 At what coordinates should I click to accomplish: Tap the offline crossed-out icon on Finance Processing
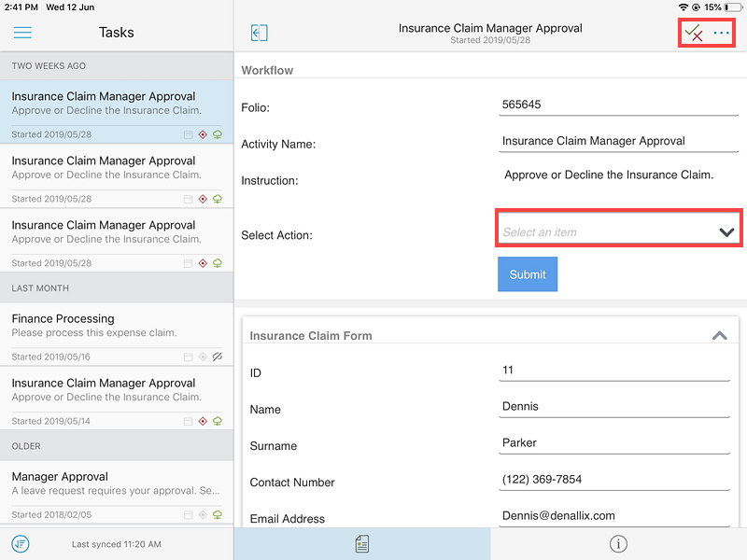218,357
